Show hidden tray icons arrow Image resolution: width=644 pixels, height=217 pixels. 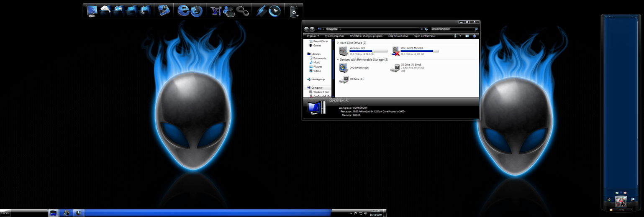pos(351,213)
